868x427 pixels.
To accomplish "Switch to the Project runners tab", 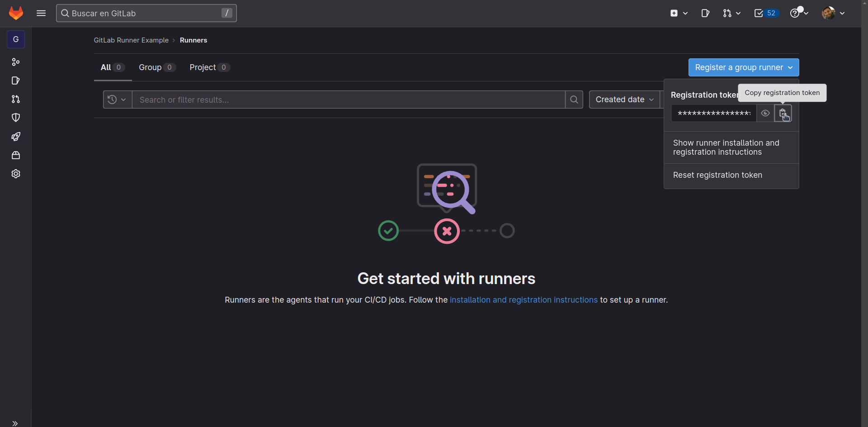I will (210, 67).
